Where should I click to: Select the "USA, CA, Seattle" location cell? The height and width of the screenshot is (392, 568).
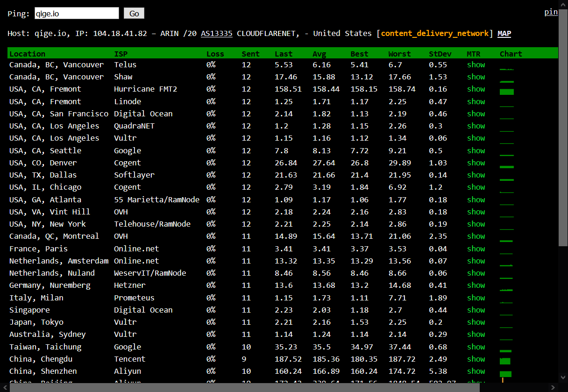point(45,150)
